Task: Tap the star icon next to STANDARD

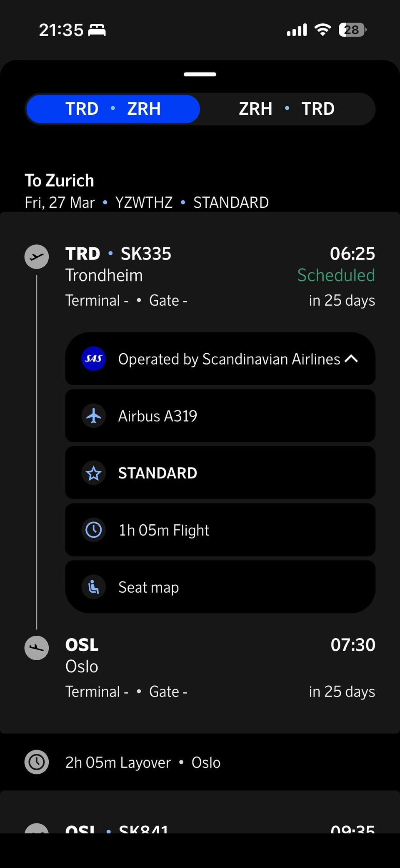Action: tap(94, 473)
